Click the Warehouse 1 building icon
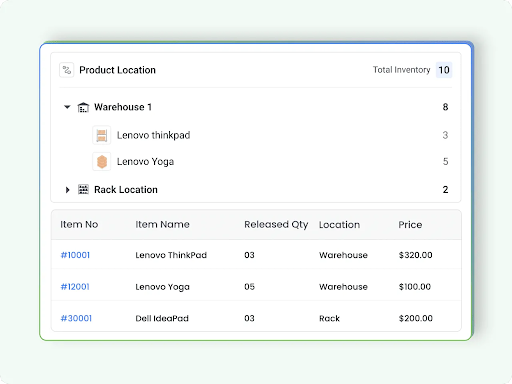This screenshot has height=384, width=512. click(83, 107)
